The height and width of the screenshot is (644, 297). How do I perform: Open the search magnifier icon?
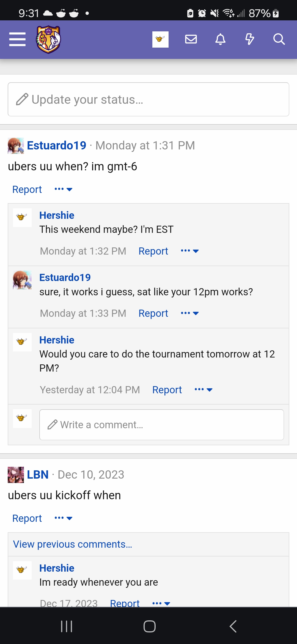279,39
